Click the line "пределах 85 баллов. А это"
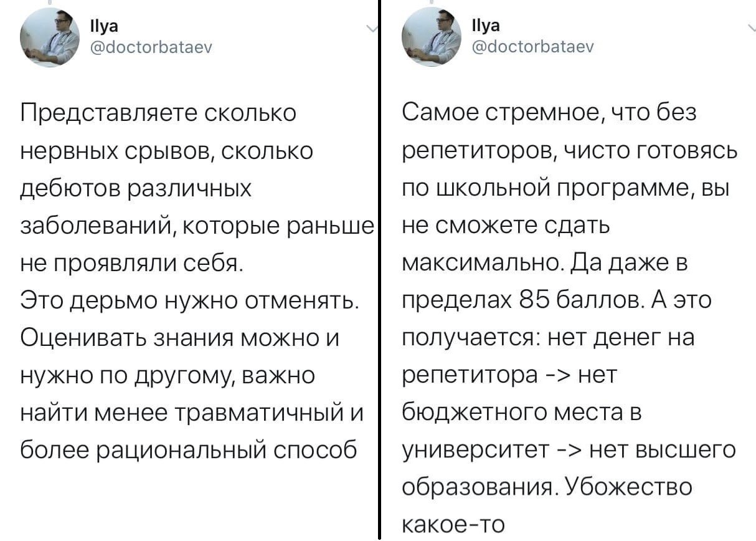 [x=557, y=301]
